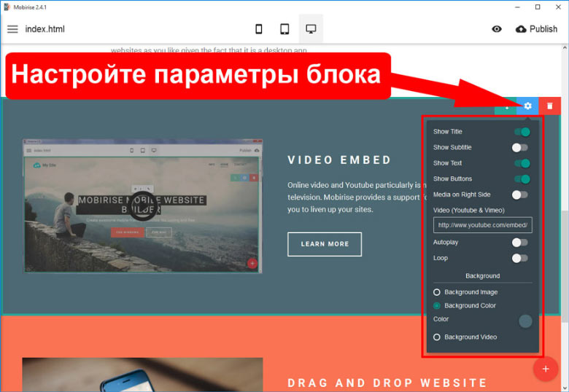Toggle Show Title switch
Viewport: 569px width, 392px height.
pos(521,132)
